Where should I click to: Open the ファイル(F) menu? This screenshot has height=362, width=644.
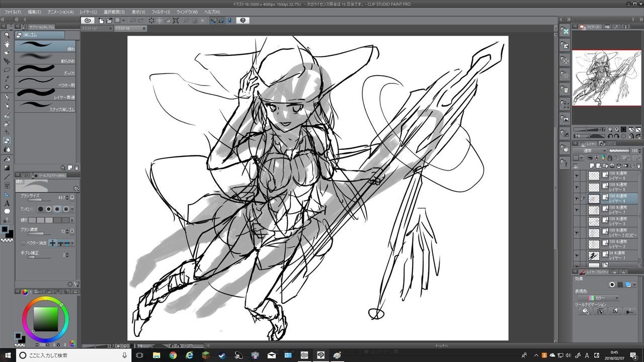13,12
